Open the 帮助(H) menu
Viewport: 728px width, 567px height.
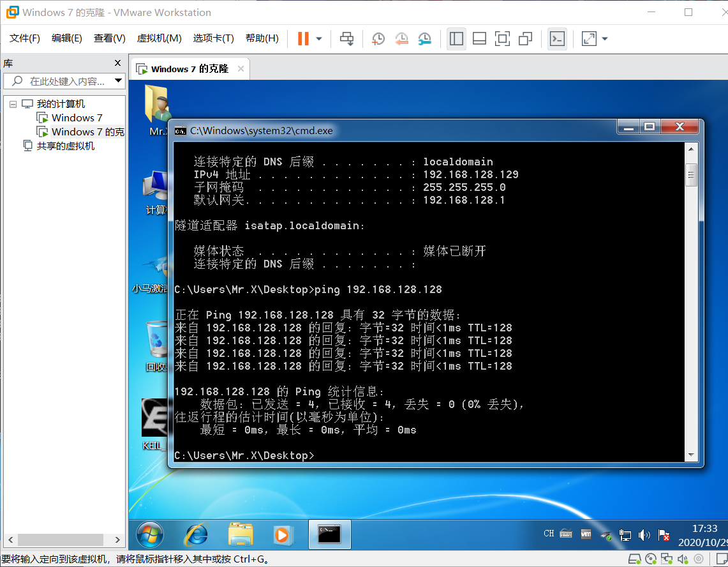pos(262,38)
